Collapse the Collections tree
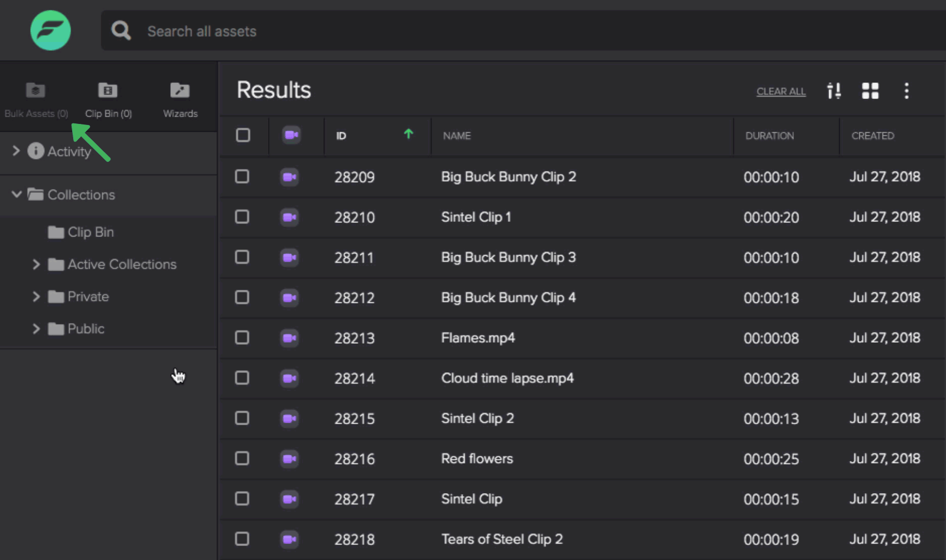This screenshot has width=946, height=560. (16, 194)
